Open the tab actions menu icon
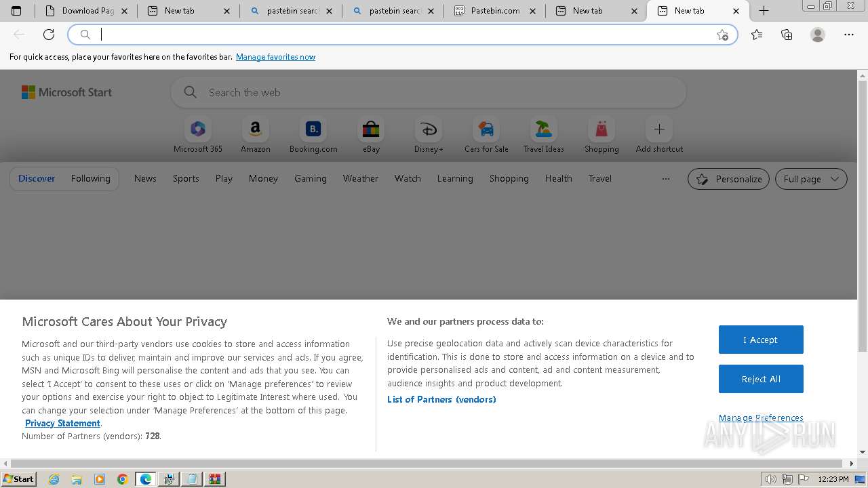The image size is (868, 488). [16, 11]
